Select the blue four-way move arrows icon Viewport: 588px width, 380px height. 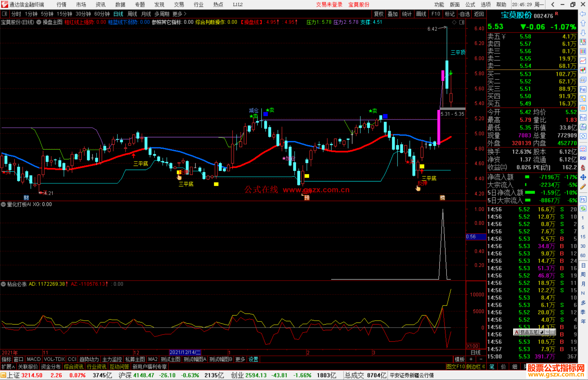pos(583,177)
